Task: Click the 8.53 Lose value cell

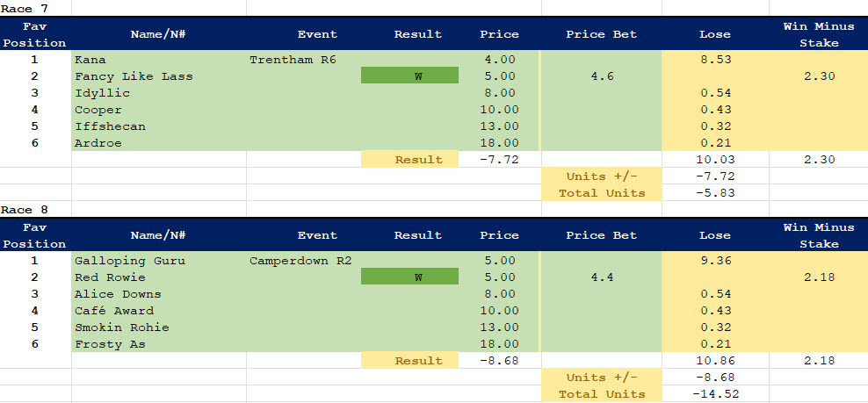Action: (714, 60)
